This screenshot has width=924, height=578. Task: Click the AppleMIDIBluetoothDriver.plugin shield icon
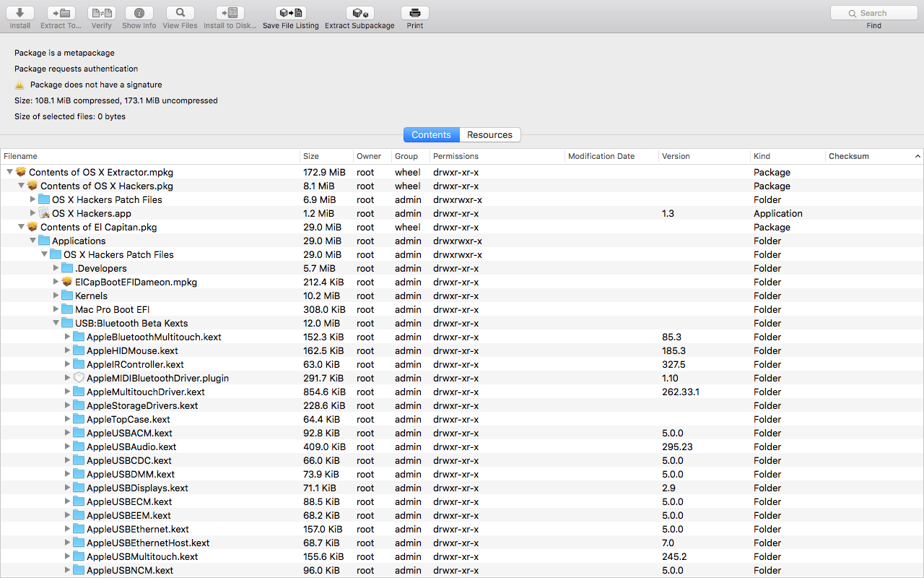coord(79,378)
